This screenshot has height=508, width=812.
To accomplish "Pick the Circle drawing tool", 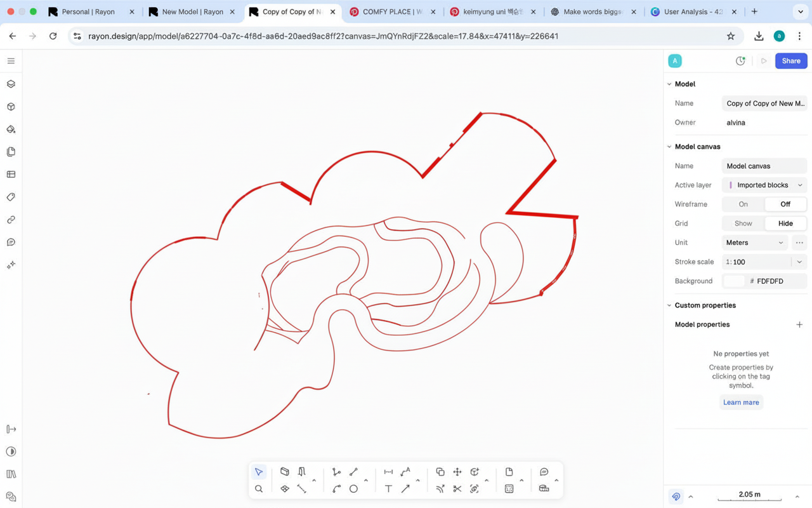I will click(x=353, y=489).
